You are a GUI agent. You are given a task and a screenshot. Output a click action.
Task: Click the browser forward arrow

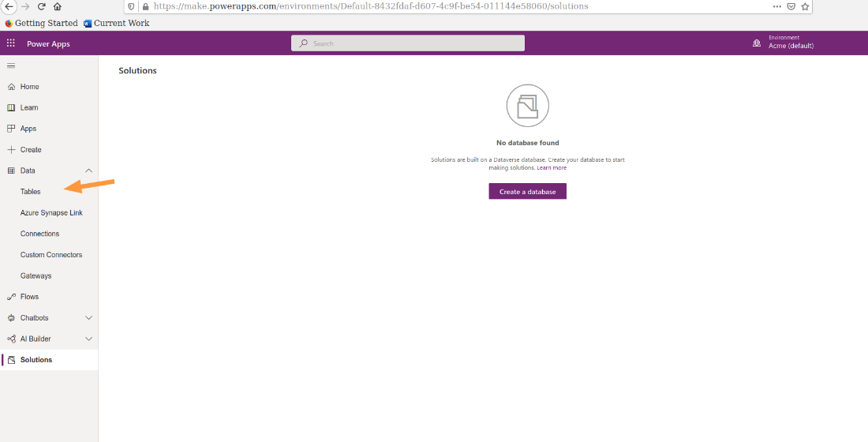click(x=25, y=6)
